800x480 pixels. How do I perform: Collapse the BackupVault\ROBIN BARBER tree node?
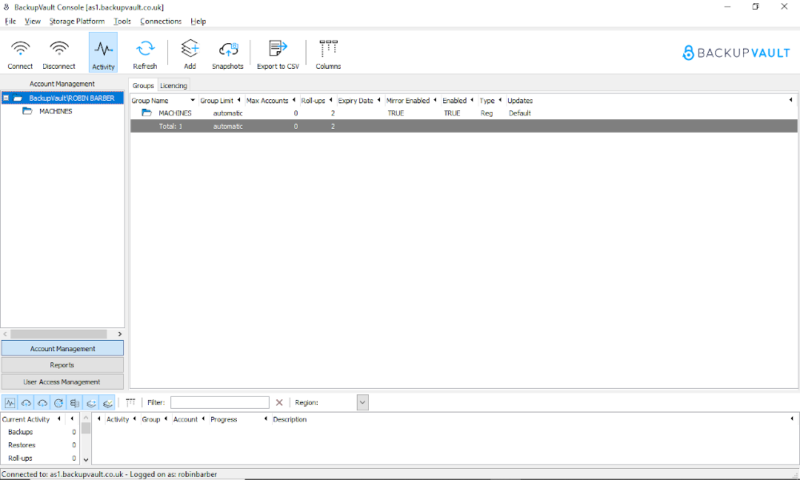pos(7,98)
